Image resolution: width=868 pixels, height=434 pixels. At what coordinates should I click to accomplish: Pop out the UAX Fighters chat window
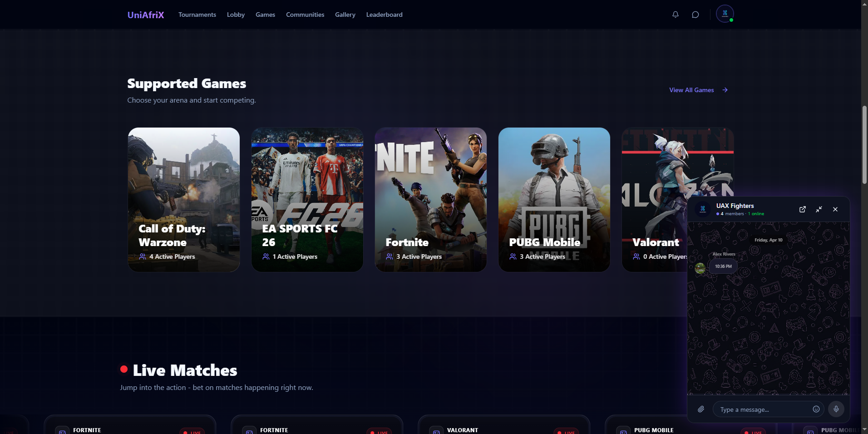coord(803,209)
